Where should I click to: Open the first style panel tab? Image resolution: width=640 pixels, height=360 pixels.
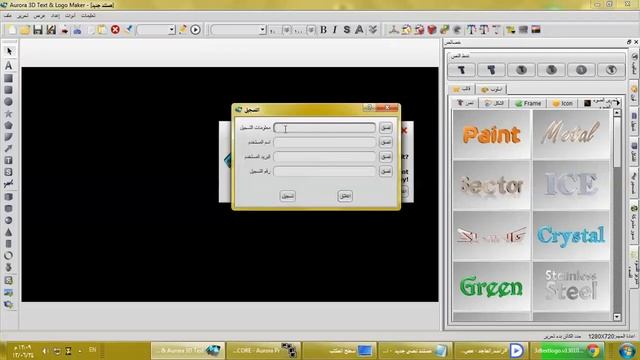pos(462,89)
